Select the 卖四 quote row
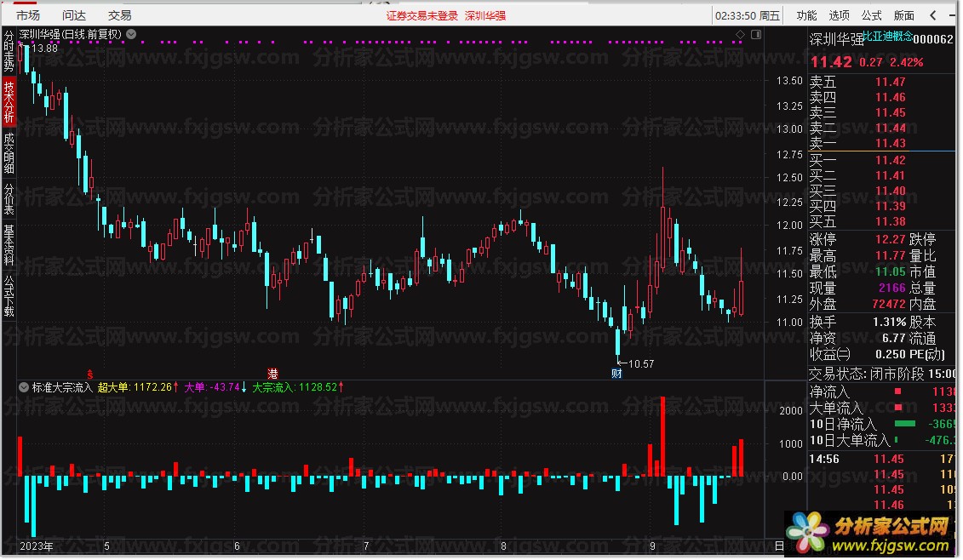 (x=881, y=97)
